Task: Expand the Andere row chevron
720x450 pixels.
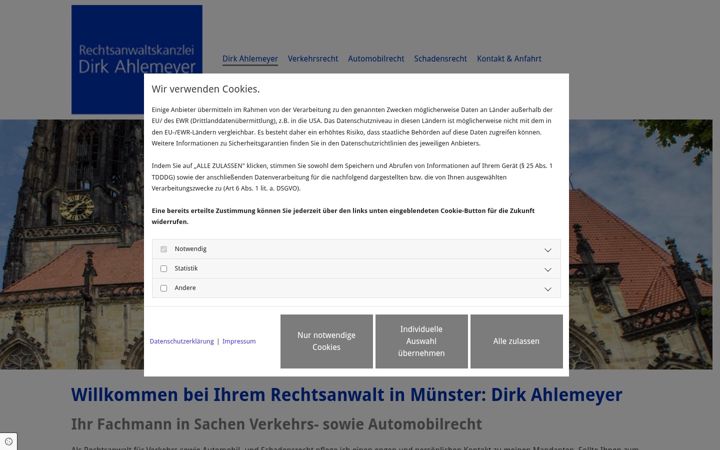Action: pyautogui.click(x=548, y=289)
